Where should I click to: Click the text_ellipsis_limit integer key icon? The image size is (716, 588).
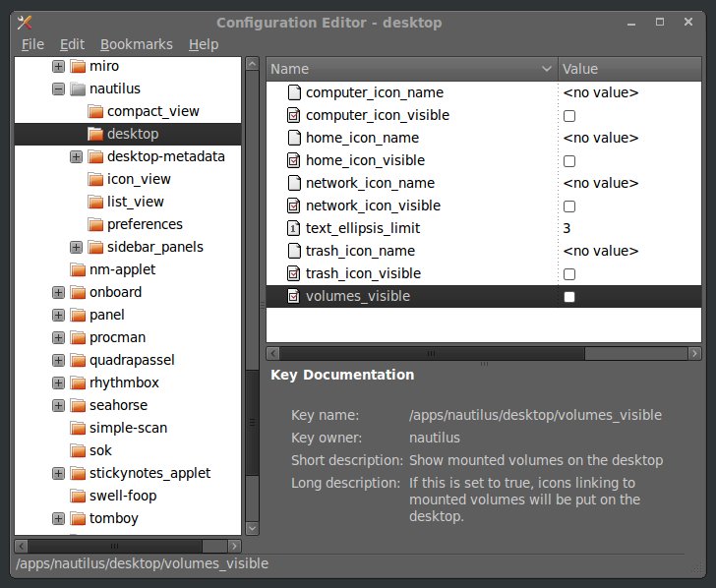[x=293, y=228]
